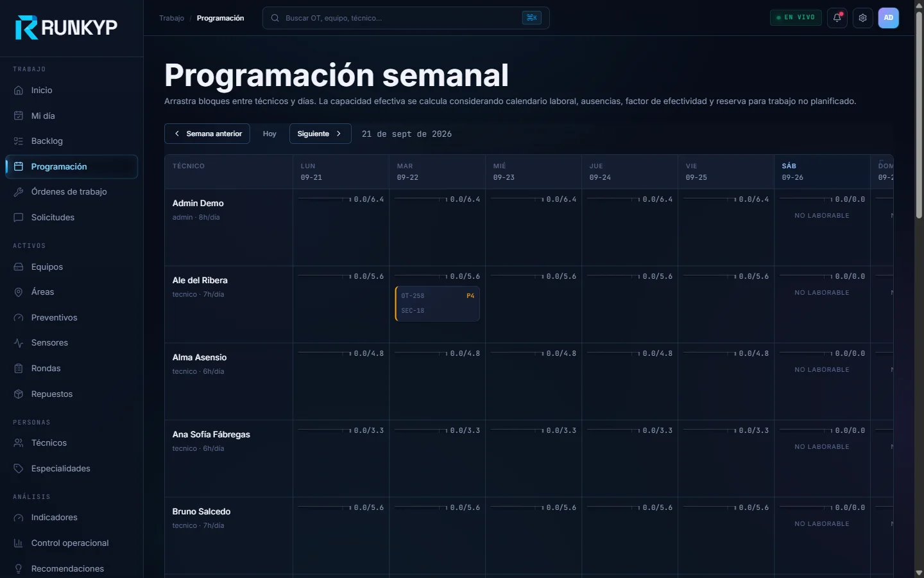
Task: Click the Control operacional chart icon
Action: 19,543
